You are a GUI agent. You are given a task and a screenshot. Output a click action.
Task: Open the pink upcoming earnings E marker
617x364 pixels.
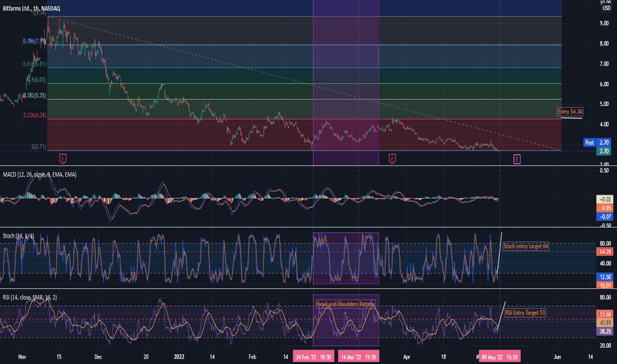coord(517,159)
